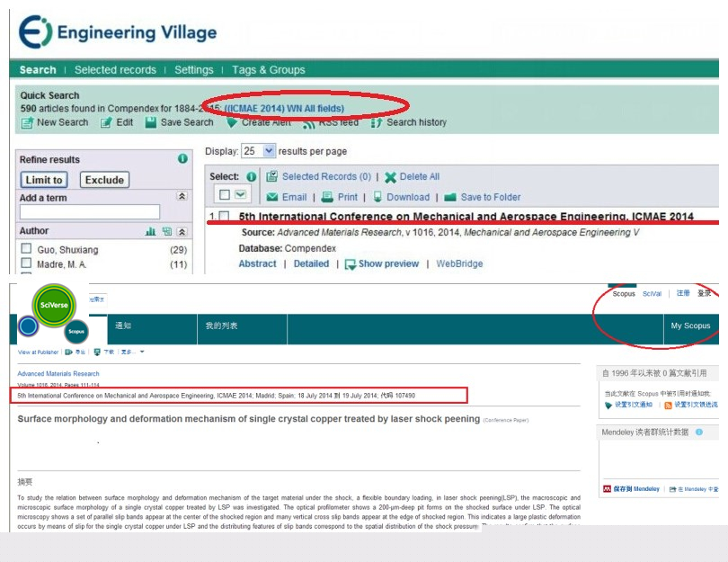Toggle the Select all records checkbox
Viewport: 728px width, 562px height.
point(223,195)
